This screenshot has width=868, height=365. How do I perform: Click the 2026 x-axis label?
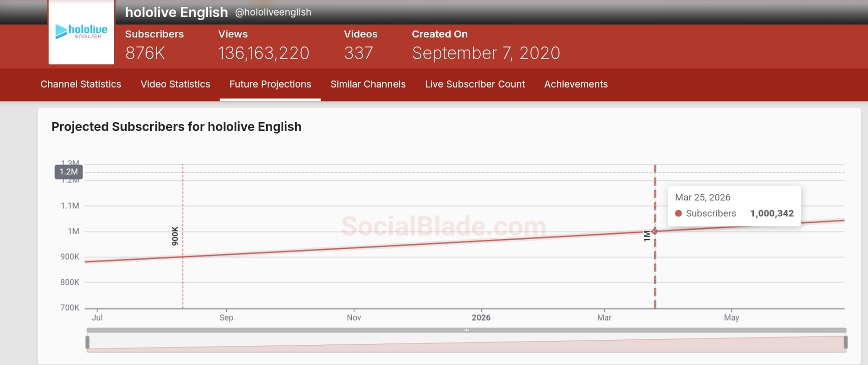coord(481,317)
